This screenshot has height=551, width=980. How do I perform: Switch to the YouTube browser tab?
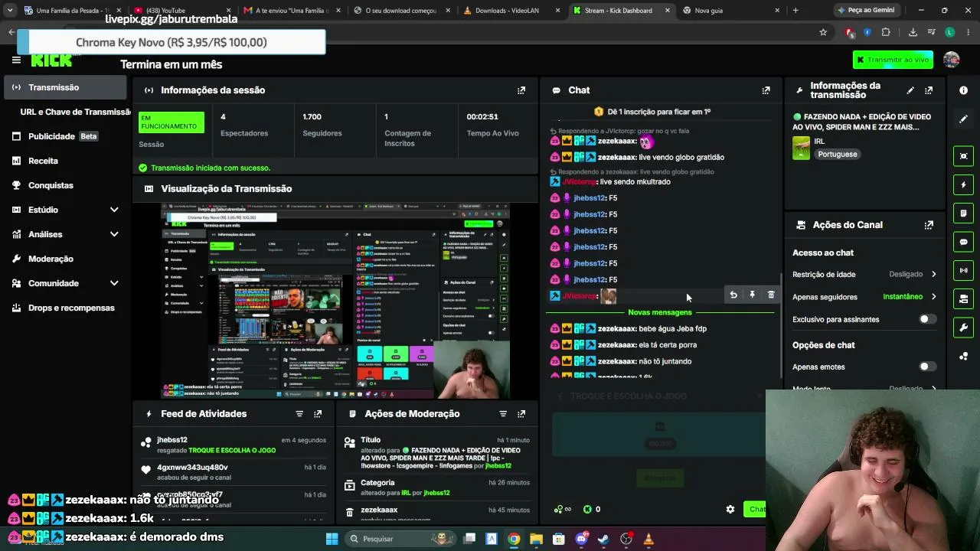[183, 11]
